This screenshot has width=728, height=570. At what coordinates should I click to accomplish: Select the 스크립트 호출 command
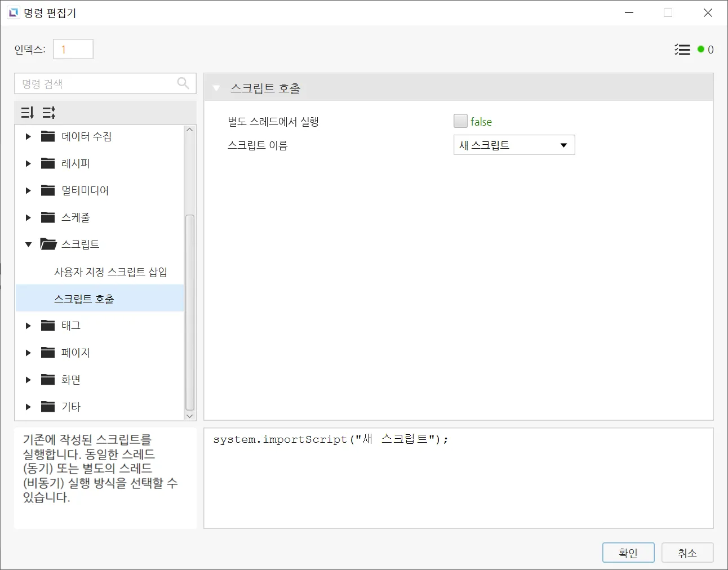84,299
